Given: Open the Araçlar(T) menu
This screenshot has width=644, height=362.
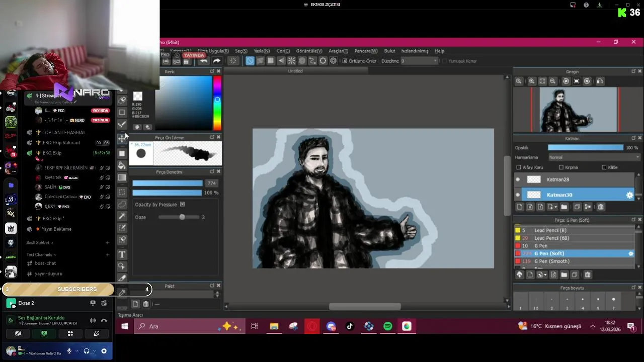Looking at the screenshot, I should coord(338,51).
